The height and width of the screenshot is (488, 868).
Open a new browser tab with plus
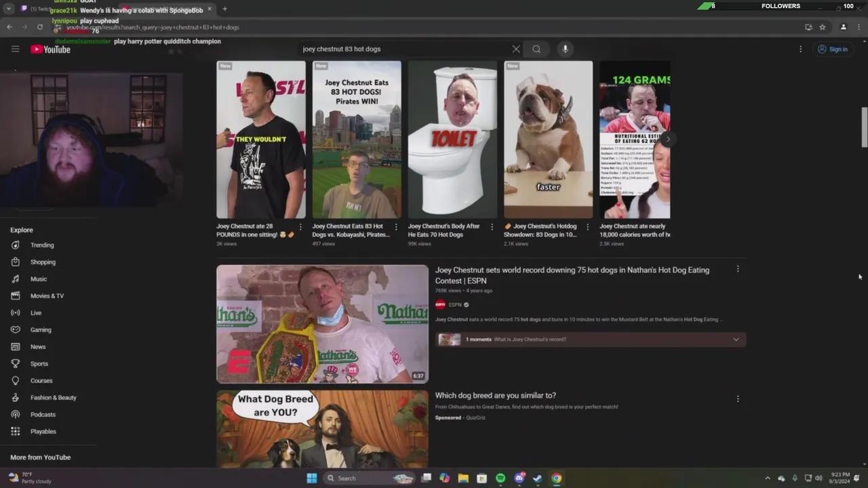tap(224, 9)
